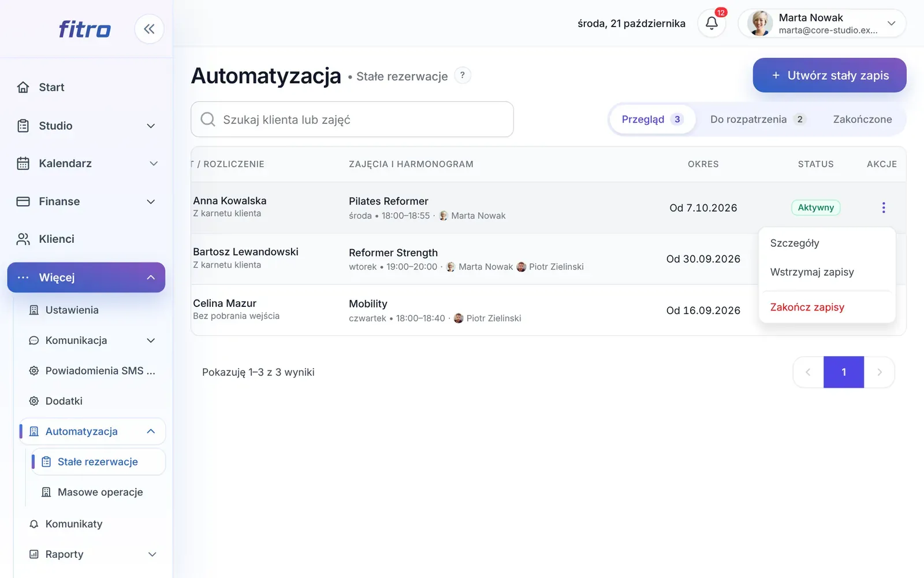The width and height of the screenshot is (924, 578).
Task: Click the help question mark icon
Action: (x=463, y=76)
